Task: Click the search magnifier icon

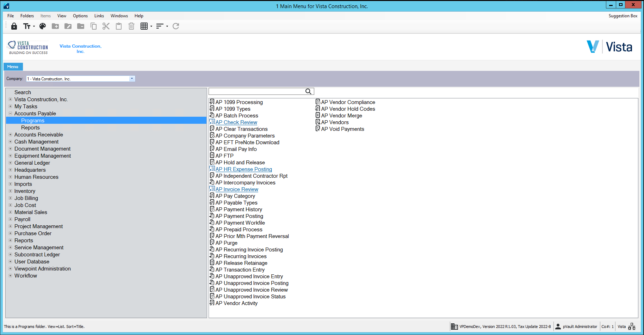Action: coord(308,91)
